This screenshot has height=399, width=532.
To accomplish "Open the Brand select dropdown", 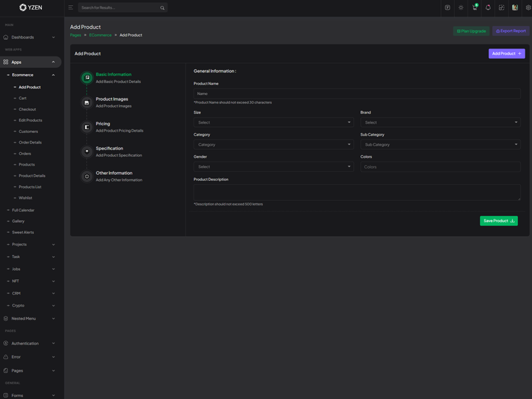I will click(440, 122).
